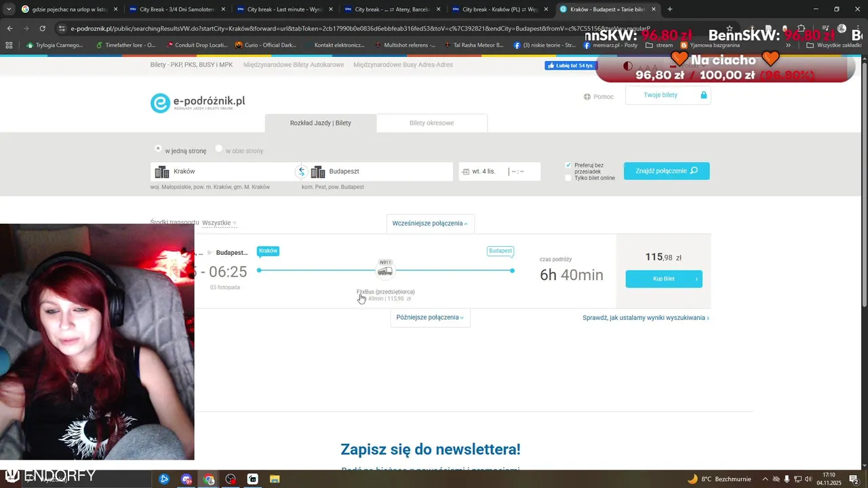Open the 'Twoje bilety' button
The width and height of the screenshot is (868, 488).
point(668,96)
